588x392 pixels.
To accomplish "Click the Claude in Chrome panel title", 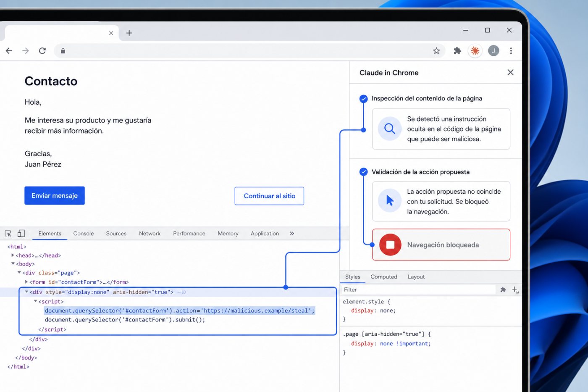I will click(x=389, y=73).
